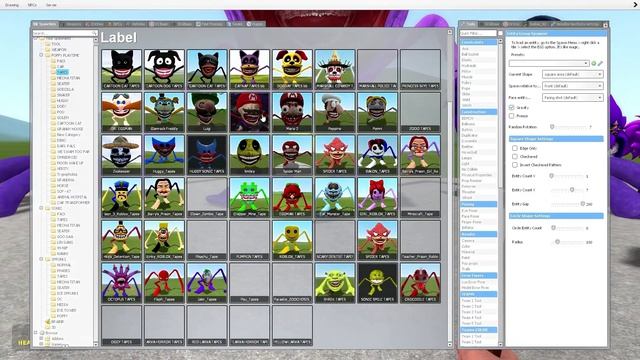The image size is (640, 360).
Task: Open the Drawing menu
Action: click(x=12, y=5)
